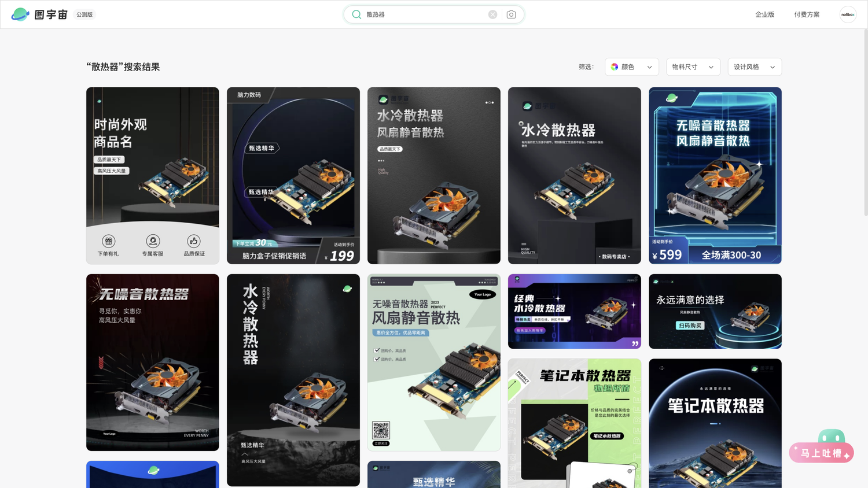Click the 马上吐槽 feedback button
The width and height of the screenshot is (868, 488).
click(822, 453)
